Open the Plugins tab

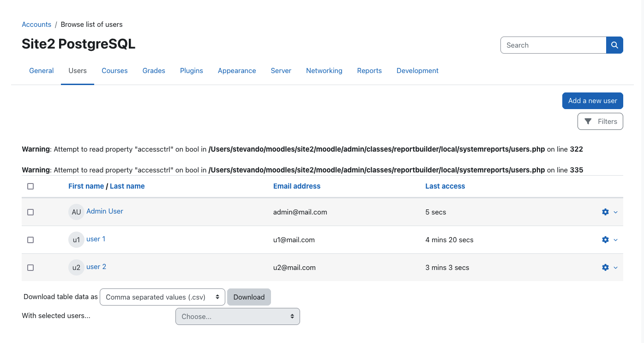pos(192,71)
